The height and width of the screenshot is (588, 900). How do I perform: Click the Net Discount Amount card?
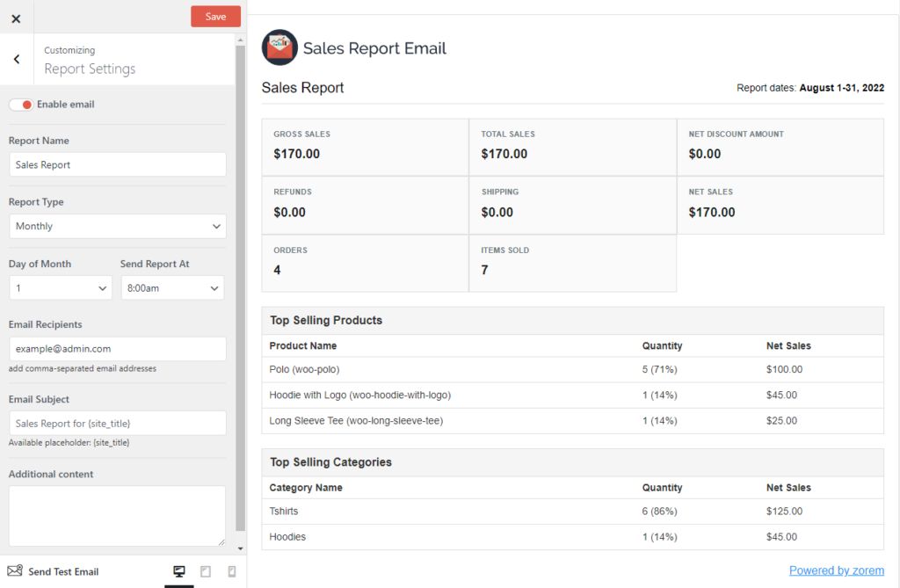(780, 147)
